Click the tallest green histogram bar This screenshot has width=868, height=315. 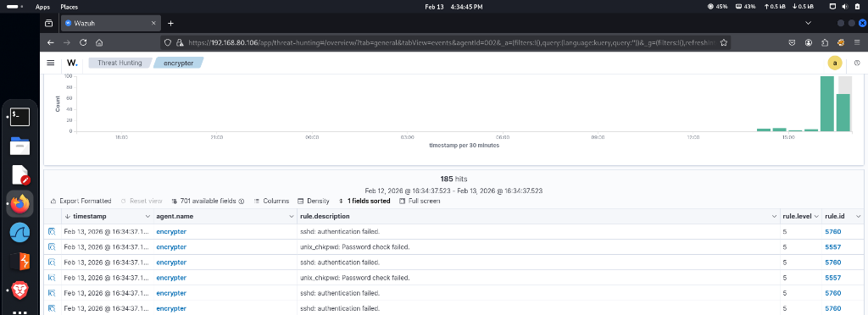coord(827,104)
